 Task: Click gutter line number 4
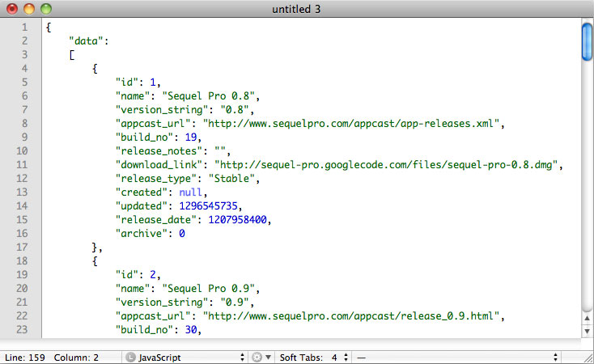tap(24, 69)
